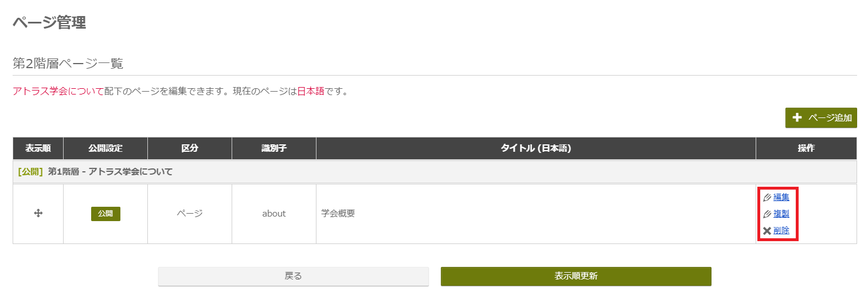Image resolution: width=868 pixels, height=299 pixels.
Task: Click the 表示順更新 button
Action: [576, 276]
